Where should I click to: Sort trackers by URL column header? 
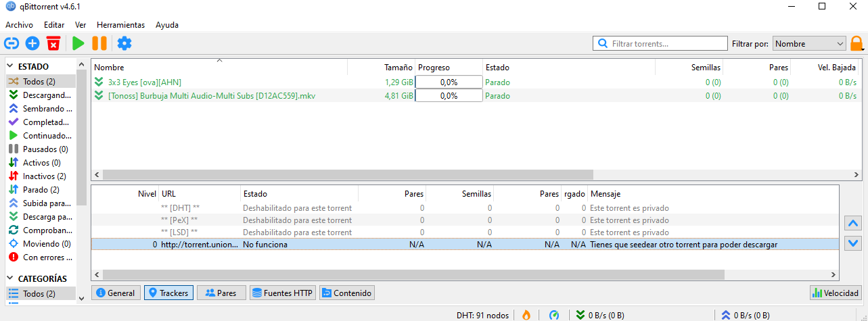point(200,194)
